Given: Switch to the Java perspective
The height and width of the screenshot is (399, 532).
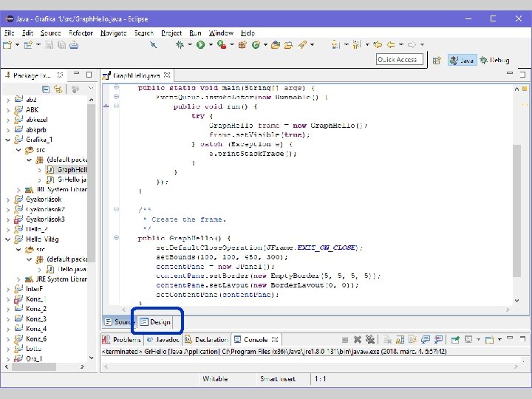Looking at the screenshot, I should [x=462, y=61].
